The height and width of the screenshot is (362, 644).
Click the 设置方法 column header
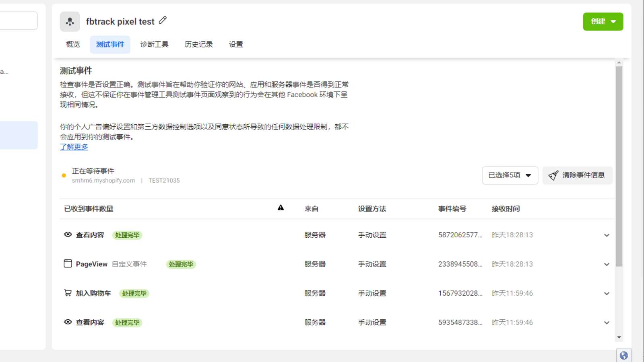[372, 209]
